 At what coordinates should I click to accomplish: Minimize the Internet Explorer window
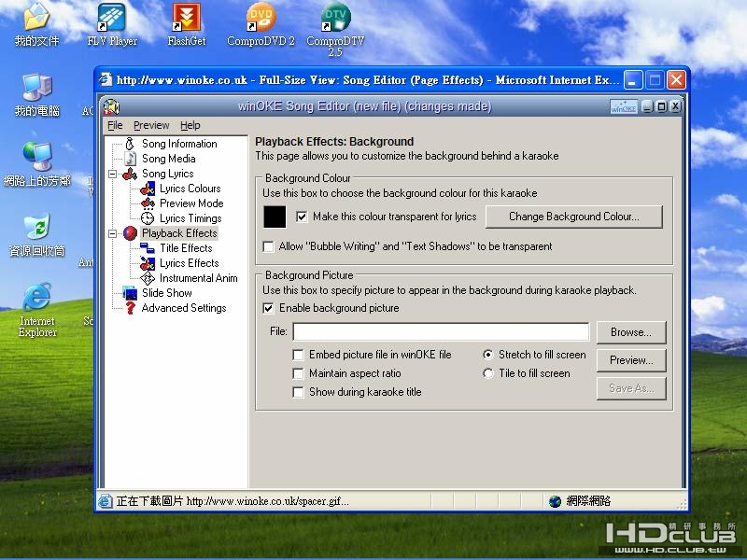coord(634,80)
